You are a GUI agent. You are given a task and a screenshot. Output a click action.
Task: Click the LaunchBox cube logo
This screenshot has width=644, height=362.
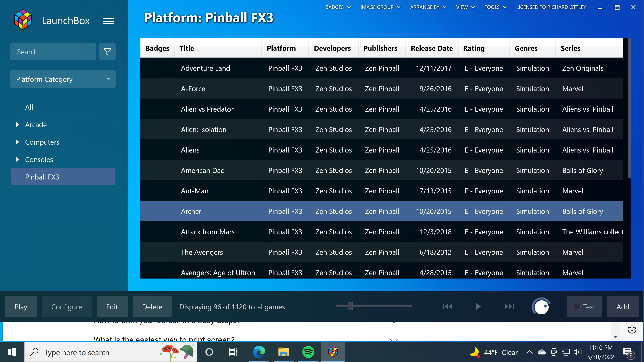click(23, 20)
